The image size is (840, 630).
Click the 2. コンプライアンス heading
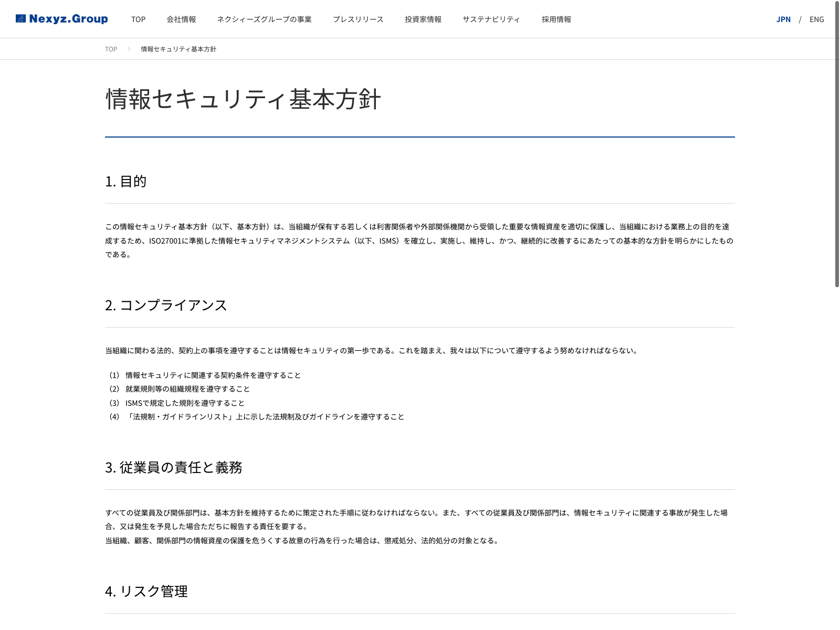pos(166,306)
